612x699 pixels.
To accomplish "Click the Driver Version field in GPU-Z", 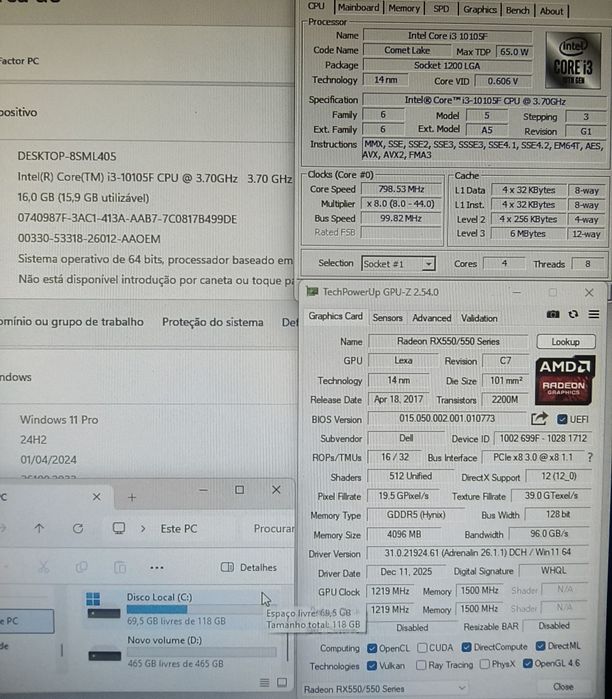I will click(477, 552).
